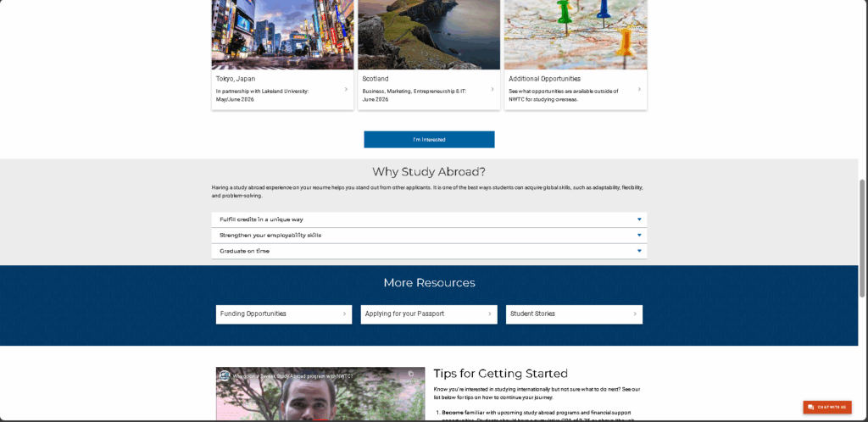
Task: Click the chat bubble icon in Chat With Us
Action: pos(811,407)
